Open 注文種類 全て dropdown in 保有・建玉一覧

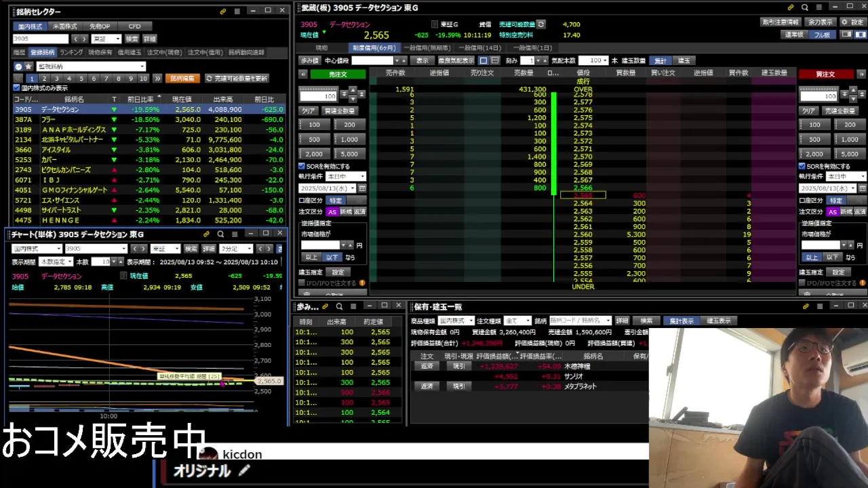click(517, 321)
